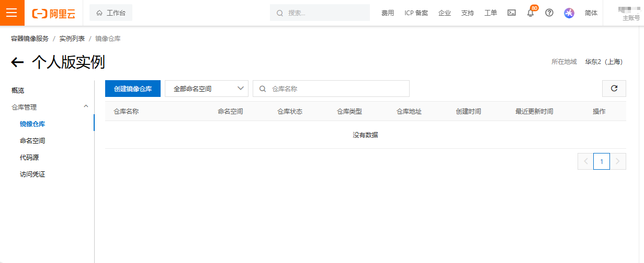Click the back arrow beside 个人版实例
This screenshot has width=644, height=263.
point(17,62)
